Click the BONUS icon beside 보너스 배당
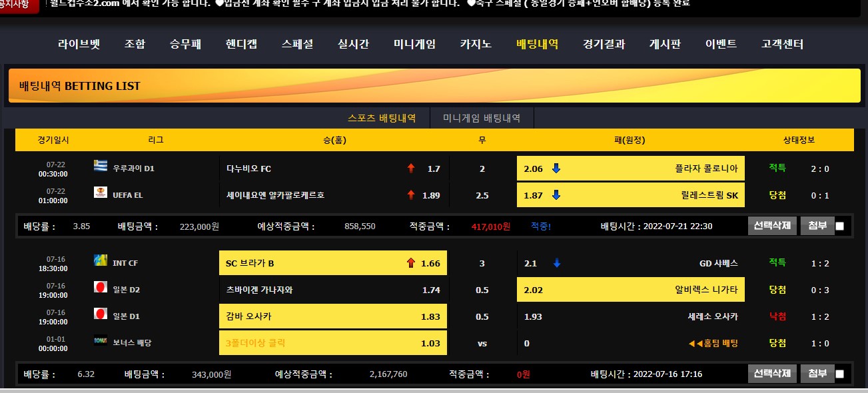Screen dimensions: 868x393 coord(101,340)
